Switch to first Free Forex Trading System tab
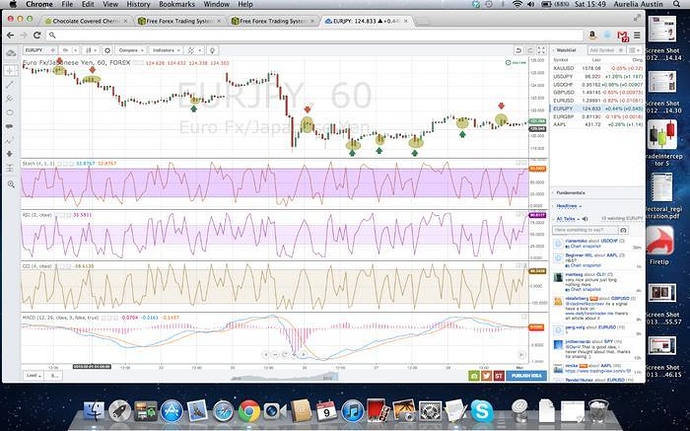Viewport: 690px width, 431px height. (180, 21)
